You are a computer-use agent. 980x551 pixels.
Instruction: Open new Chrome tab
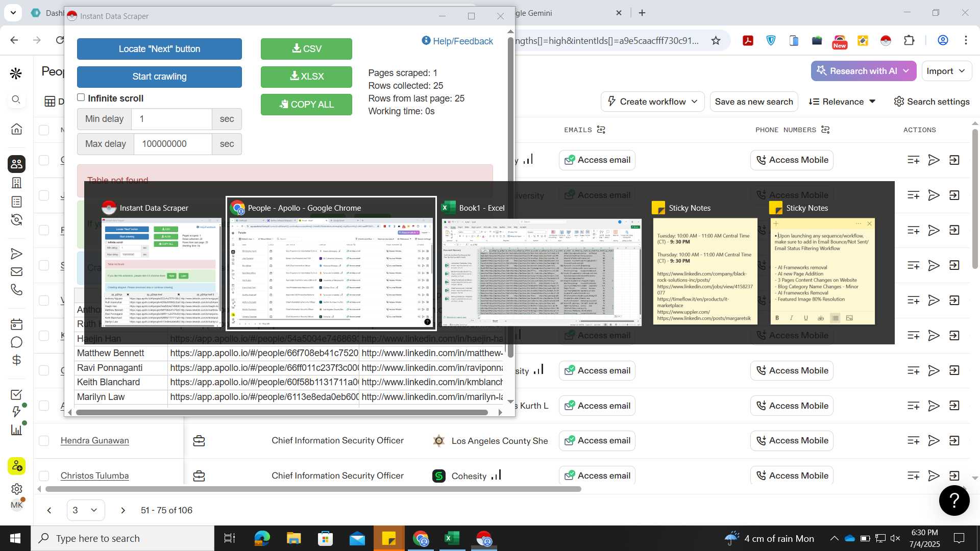click(642, 13)
